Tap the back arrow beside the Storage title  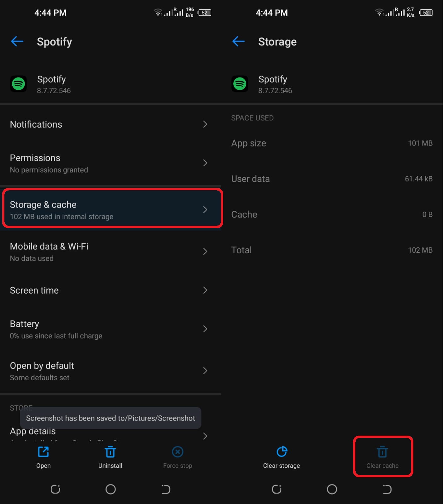click(239, 41)
